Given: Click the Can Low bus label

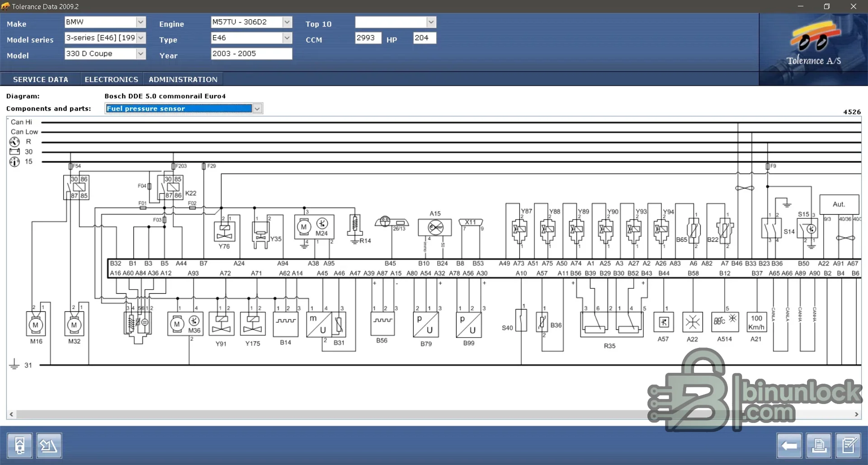Looking at the screenshot, I should (24, 132).
